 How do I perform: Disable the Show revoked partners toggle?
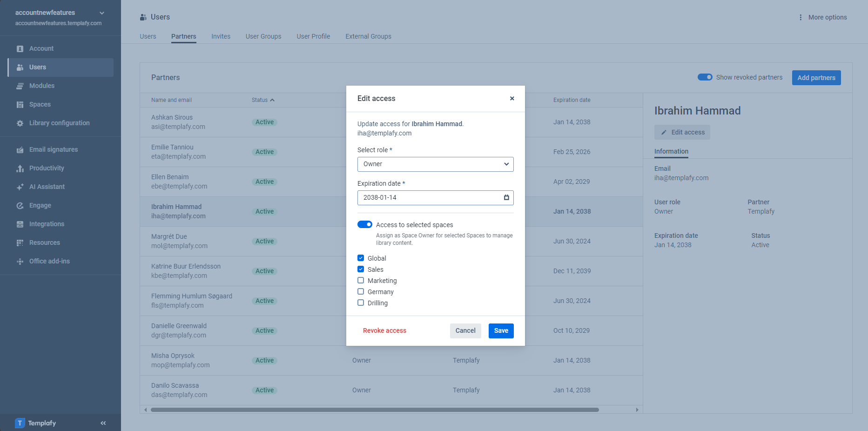click(705, 77)
